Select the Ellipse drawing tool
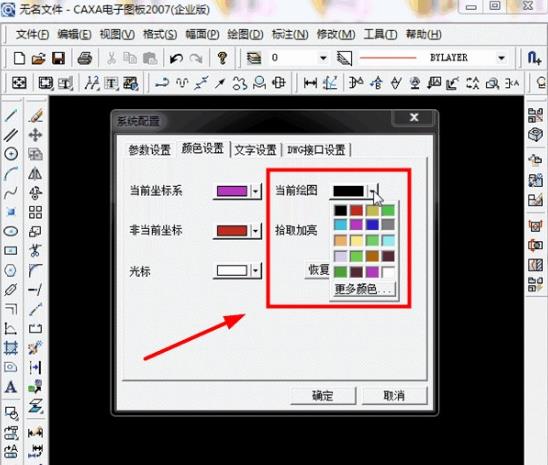The width and height of the screenshot is (548, 465). [11, 231]
